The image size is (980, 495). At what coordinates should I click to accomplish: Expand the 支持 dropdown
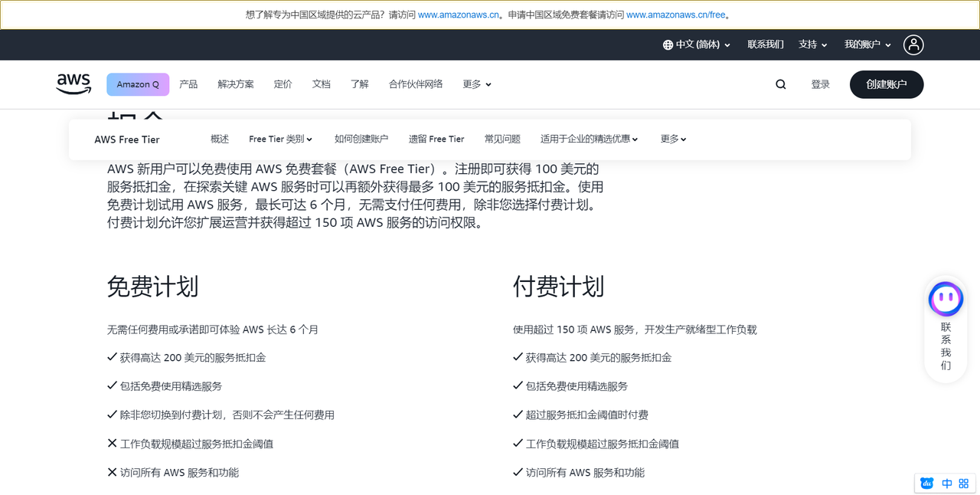click(813, 45)
